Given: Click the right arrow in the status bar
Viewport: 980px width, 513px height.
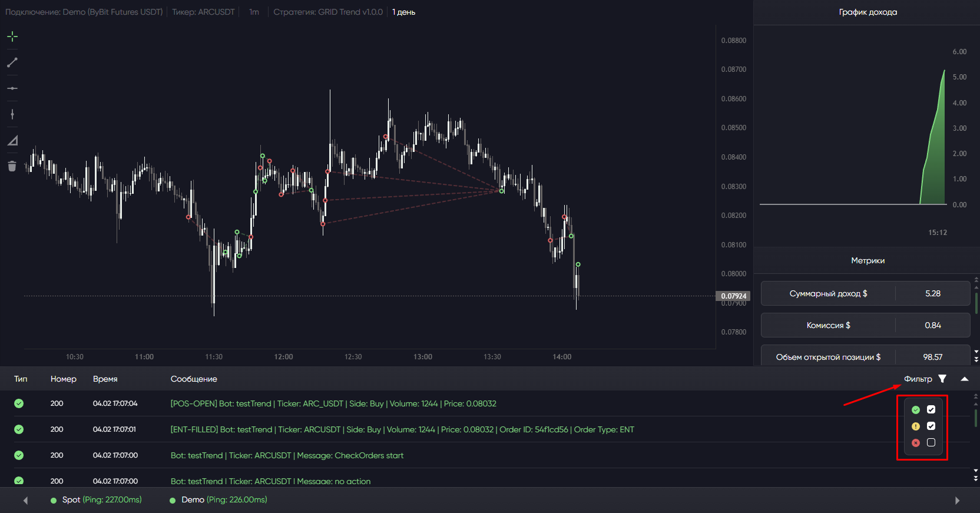Looking at the screenshot, I should [x=957, y=500].
